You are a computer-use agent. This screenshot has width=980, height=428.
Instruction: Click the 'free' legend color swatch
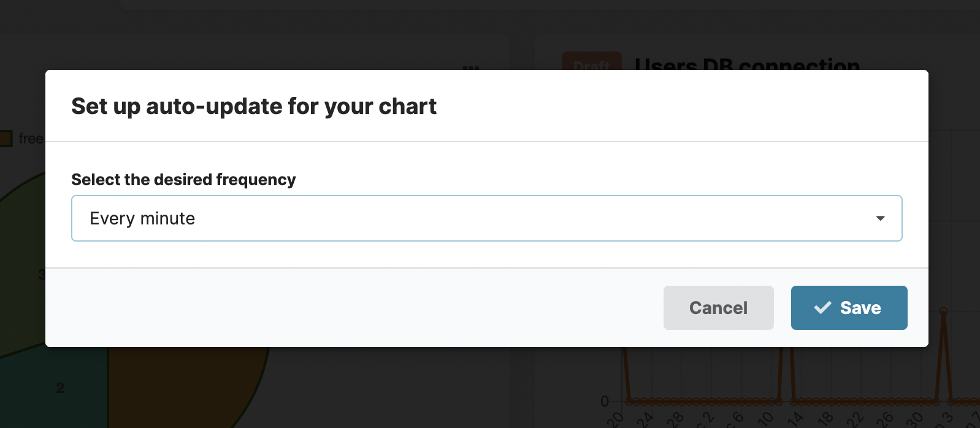[7, 137]
